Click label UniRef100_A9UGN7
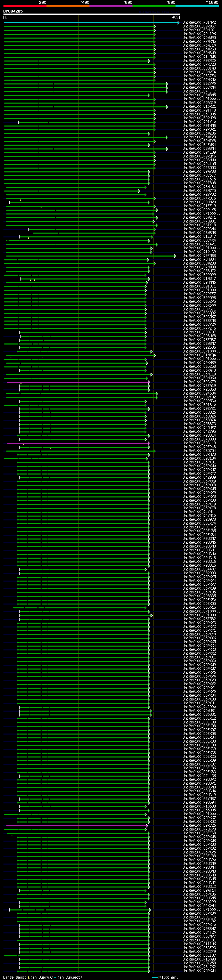This screenshot has width=222, height=980. (x=199, y=539)
